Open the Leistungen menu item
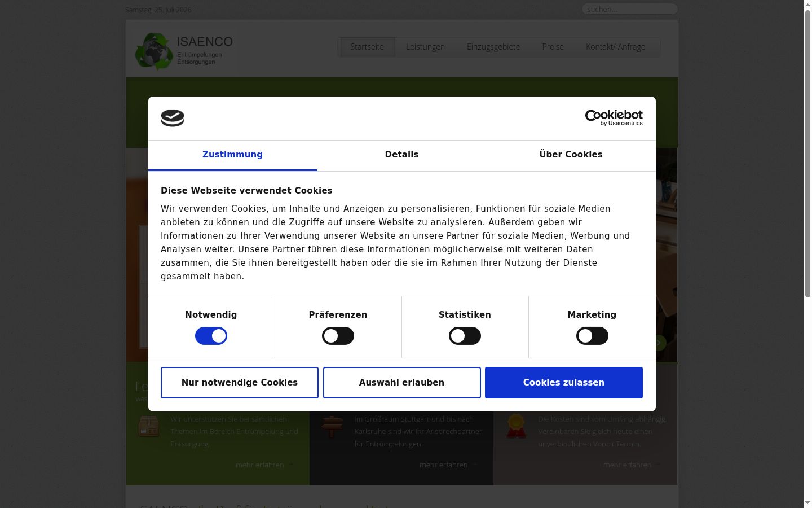This screenshot has height=508, width=812. [425, 47]
